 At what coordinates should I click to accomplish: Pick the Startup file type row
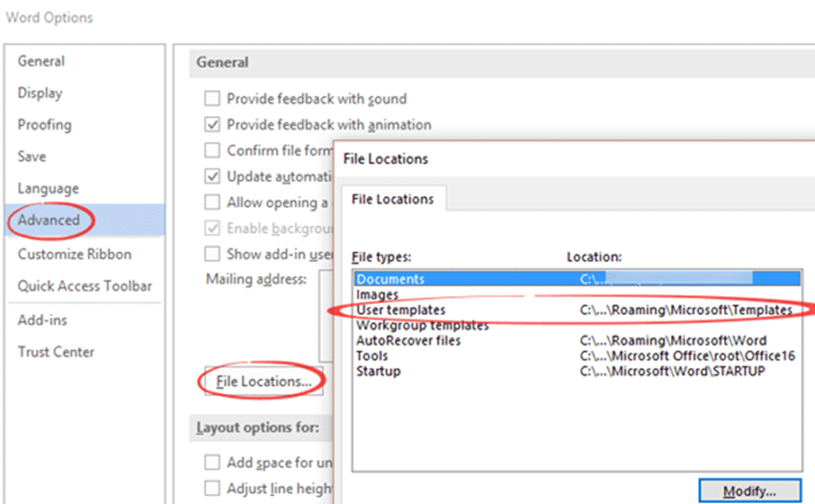point(378,371)
